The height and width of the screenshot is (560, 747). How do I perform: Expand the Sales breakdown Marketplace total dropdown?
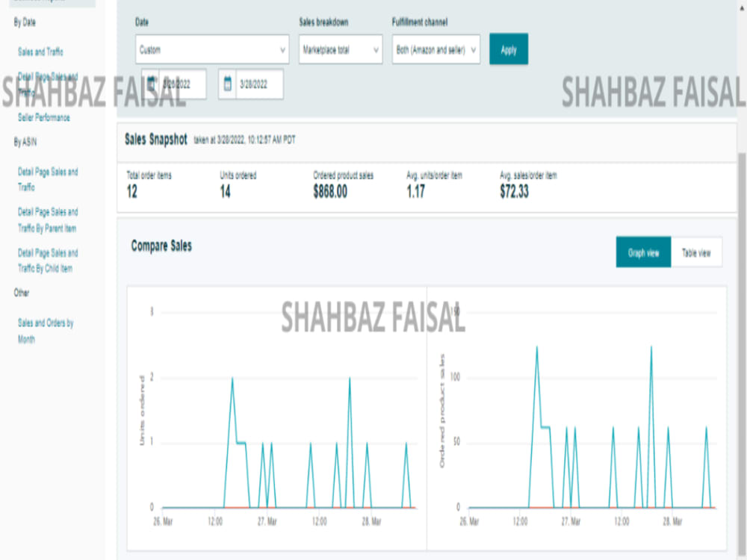pos(340,49)
